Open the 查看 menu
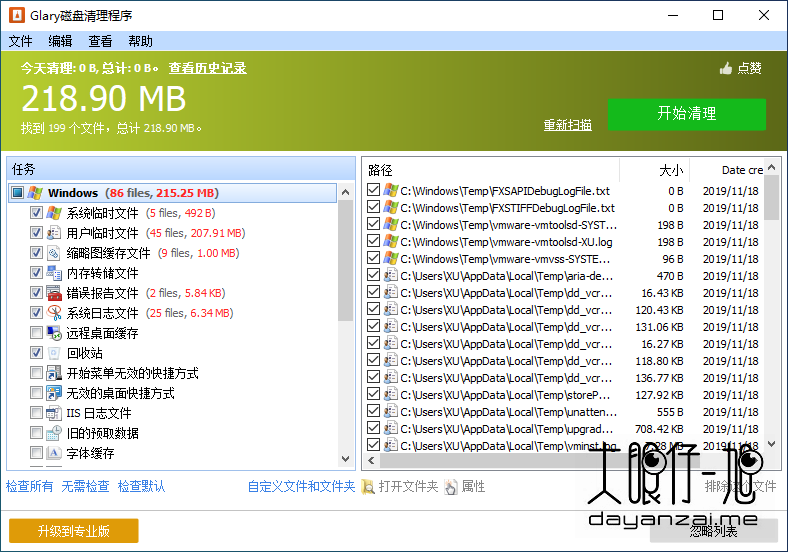Screen dimensions: 788x552 click(100, 41)
